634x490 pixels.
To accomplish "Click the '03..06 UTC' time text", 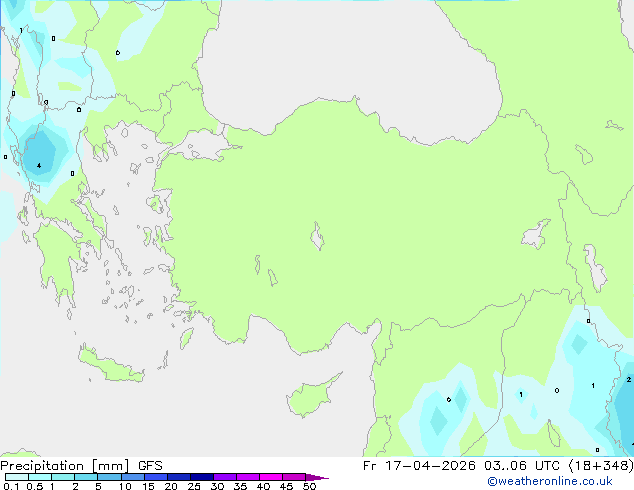I will point(522,466).
